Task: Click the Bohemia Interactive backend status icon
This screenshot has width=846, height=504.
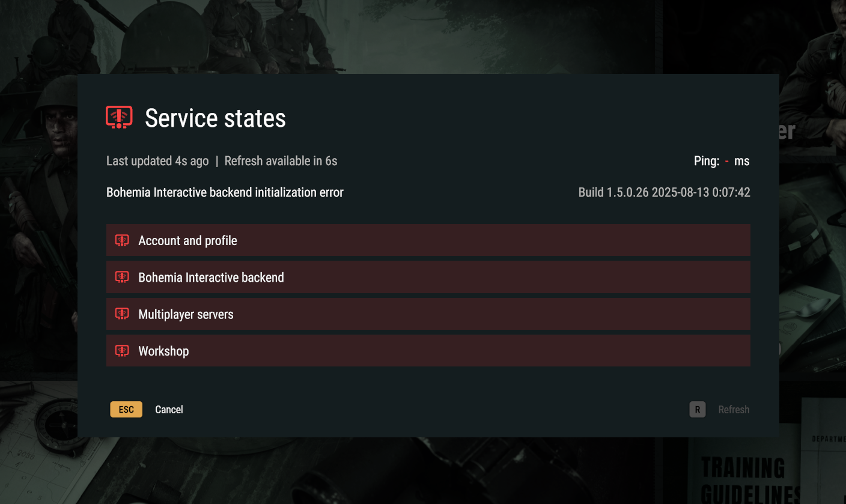Action: point(122,277)
